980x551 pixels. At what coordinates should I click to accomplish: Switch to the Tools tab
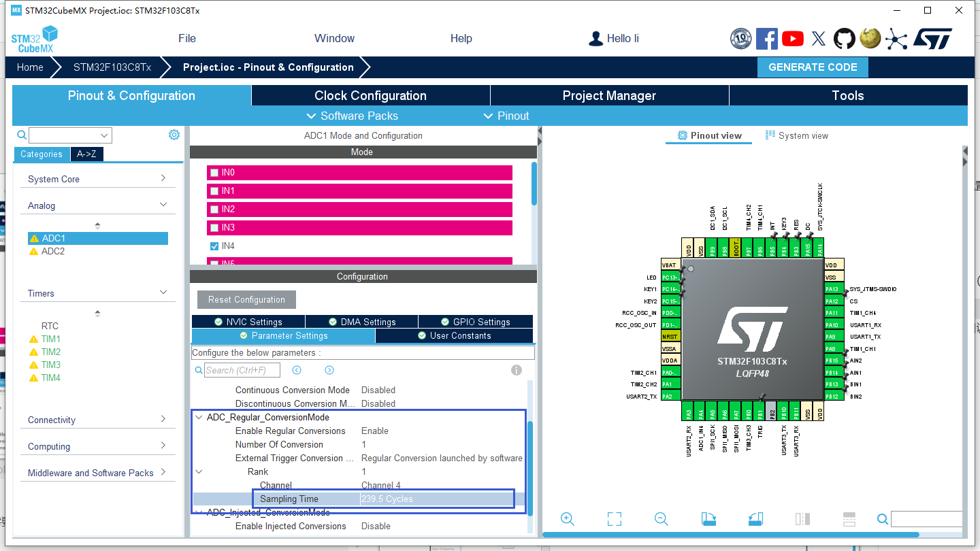point(848,96)
